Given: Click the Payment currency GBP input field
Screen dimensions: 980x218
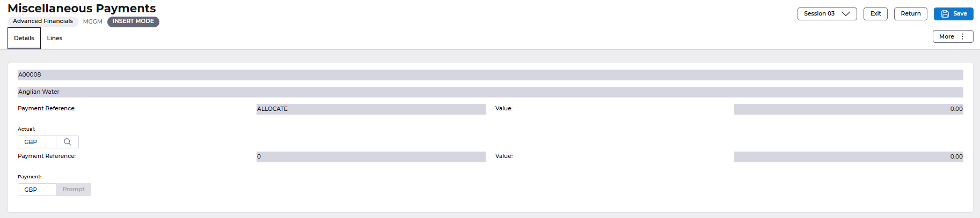Looking at the screenshot, I should tap(37, 190).
